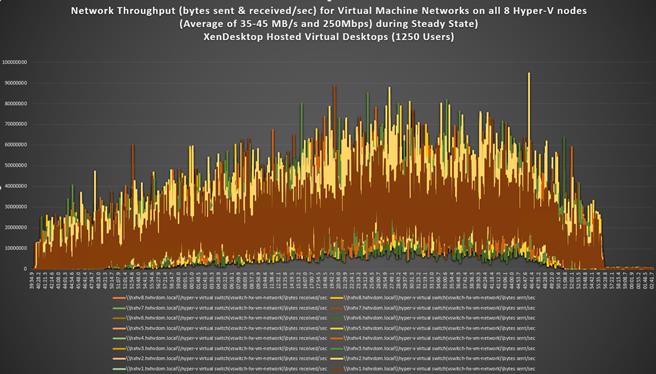Click 'XenDesktop Hosted Virtual Desktops (1250 Users)' text
Viewport: 656px width, 374px height.
[x=328, y=37]
